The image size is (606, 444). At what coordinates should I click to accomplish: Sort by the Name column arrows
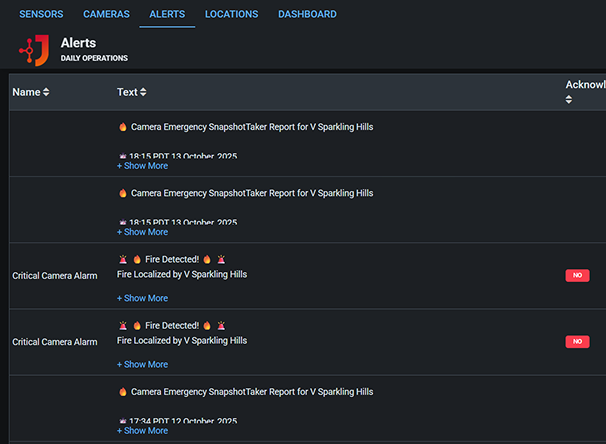46,92
